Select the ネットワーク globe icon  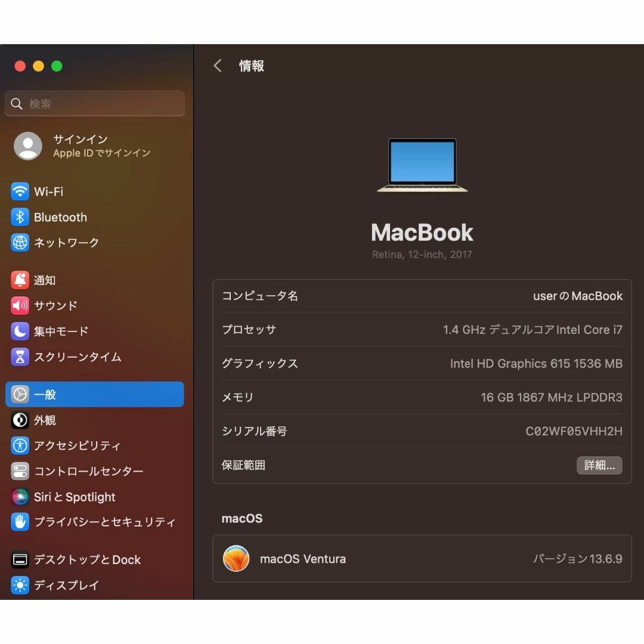click(x=20, y=242)
